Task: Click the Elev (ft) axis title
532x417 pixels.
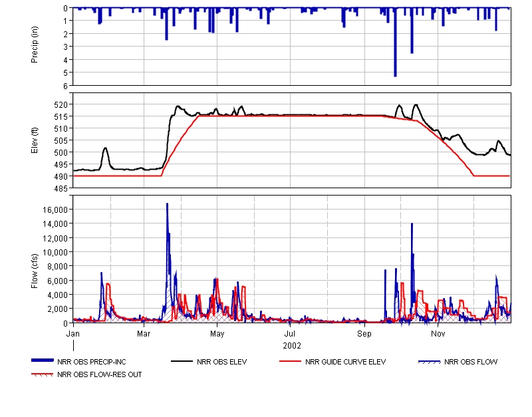Action: click(x=35, y=140)
